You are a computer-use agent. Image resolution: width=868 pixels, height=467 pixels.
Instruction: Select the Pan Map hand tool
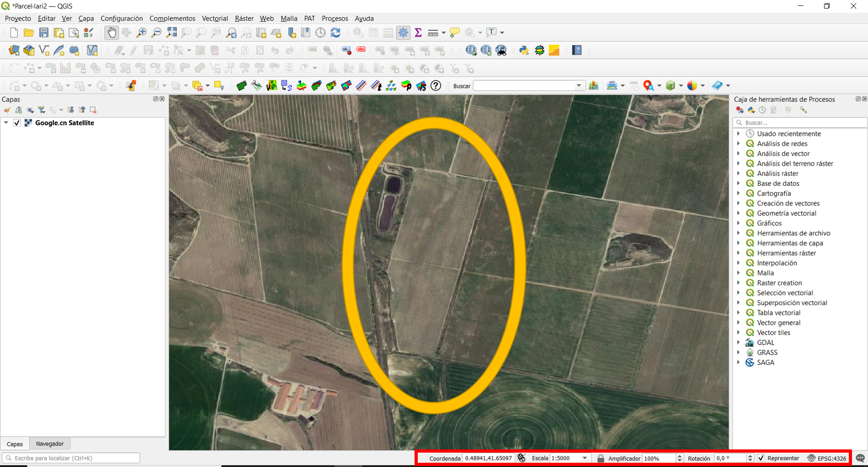click(111, 32)
